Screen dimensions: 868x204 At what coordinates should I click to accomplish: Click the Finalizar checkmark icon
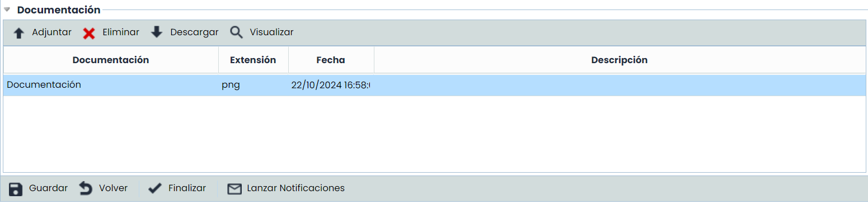155,189
